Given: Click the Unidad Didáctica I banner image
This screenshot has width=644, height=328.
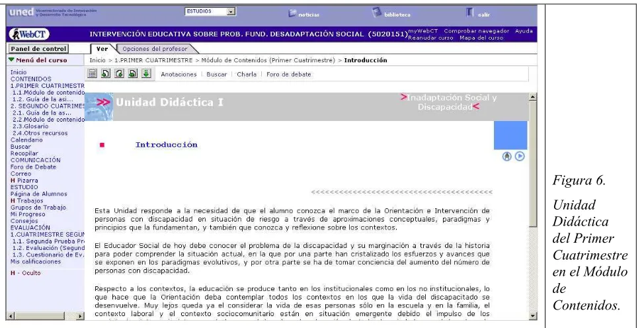Looking at the screenshot, I should click(99, 106).
